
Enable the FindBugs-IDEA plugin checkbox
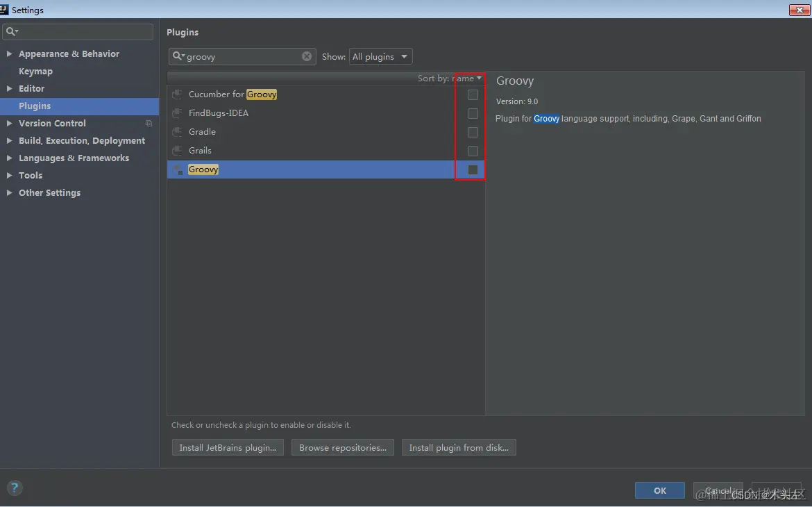pyautogui.click(x=473, y=113)
